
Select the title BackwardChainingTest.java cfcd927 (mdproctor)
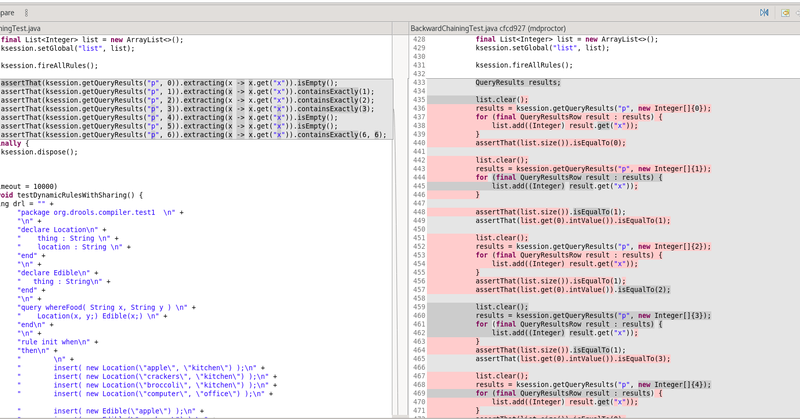[x=488, y=29]
